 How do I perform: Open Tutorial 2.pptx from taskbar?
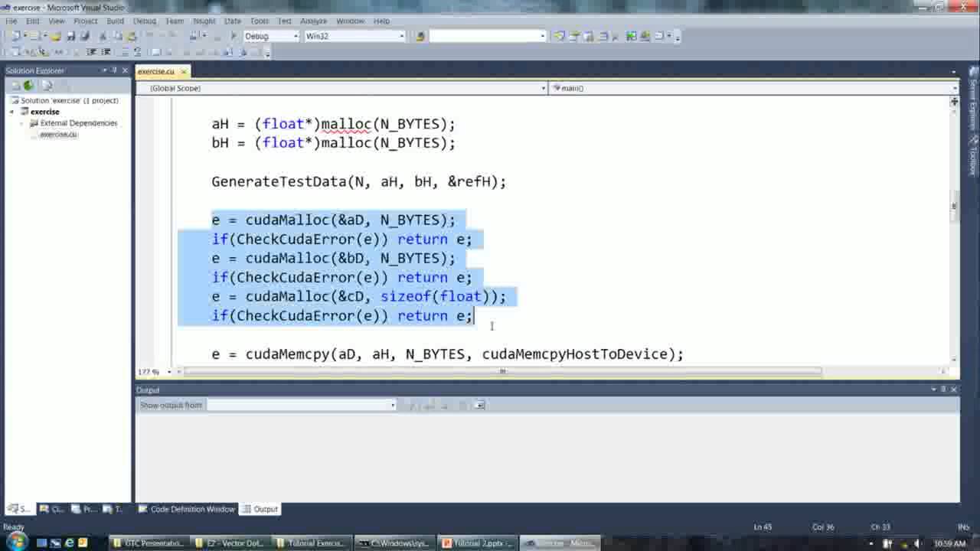pos(477,543)
